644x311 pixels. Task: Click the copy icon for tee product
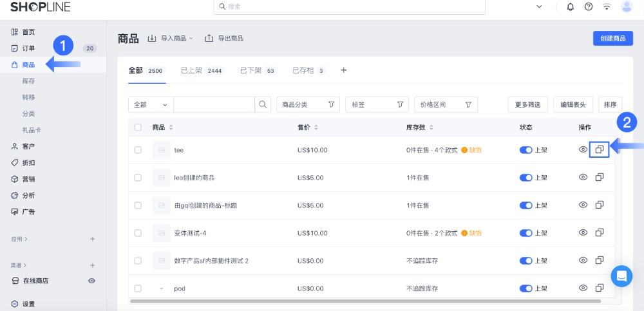pos(599,149)
